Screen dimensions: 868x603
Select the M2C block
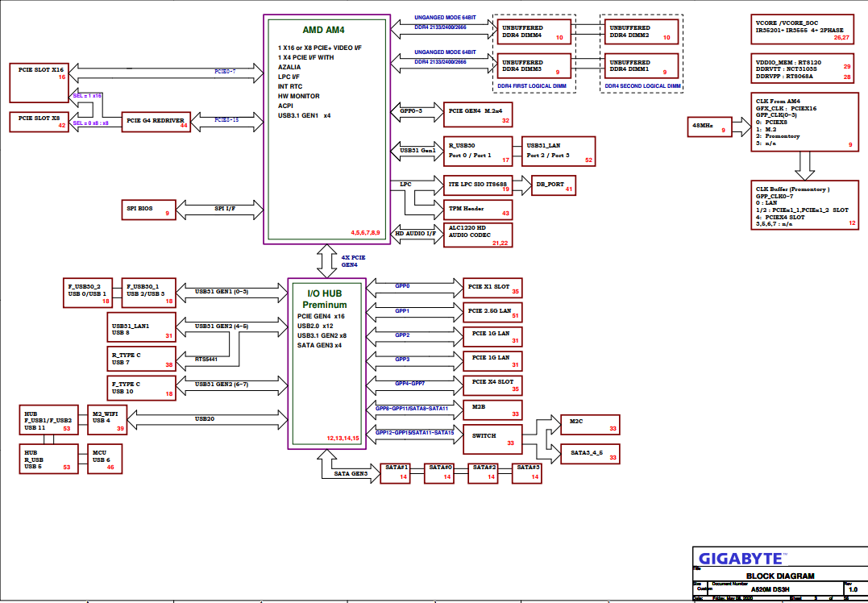590,425
